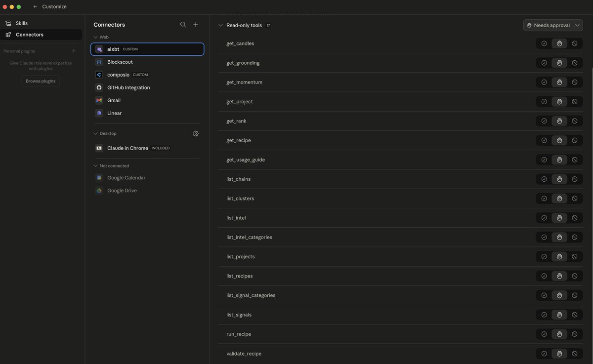Open the Needs approval dropdown

click(x=553, y=25)
